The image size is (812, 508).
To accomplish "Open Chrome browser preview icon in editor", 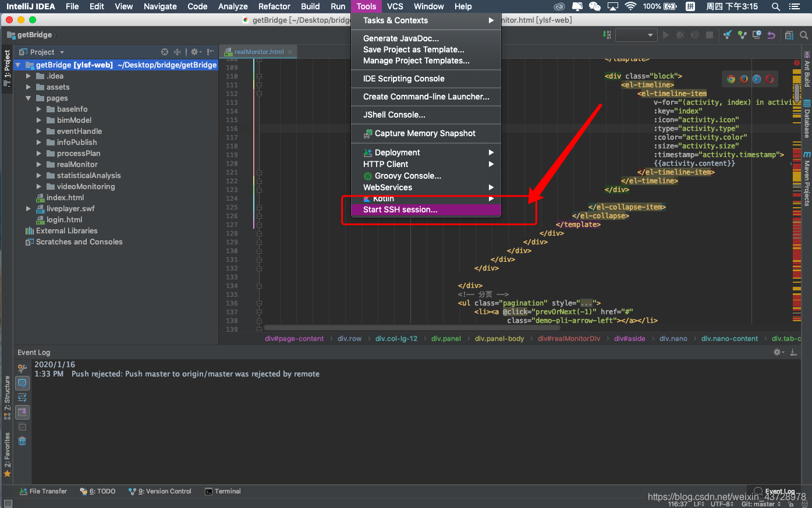I will click(x=731, y=79).
